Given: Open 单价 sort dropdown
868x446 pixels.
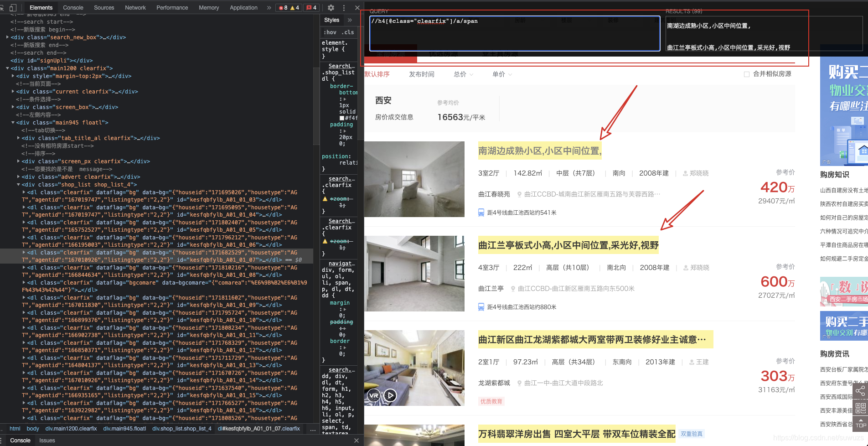Looking at the screenshot, I should [x=502, y=74].
